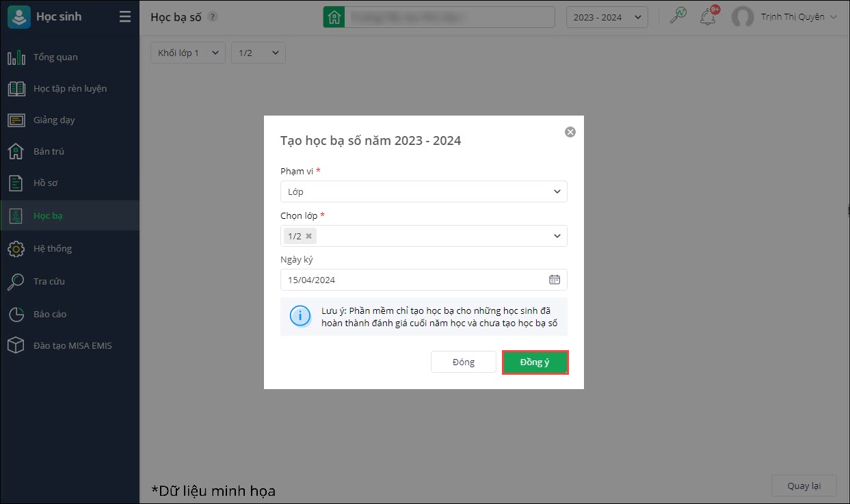
Task: Click the info icon in the note box
Action: [x=300, y=316]
